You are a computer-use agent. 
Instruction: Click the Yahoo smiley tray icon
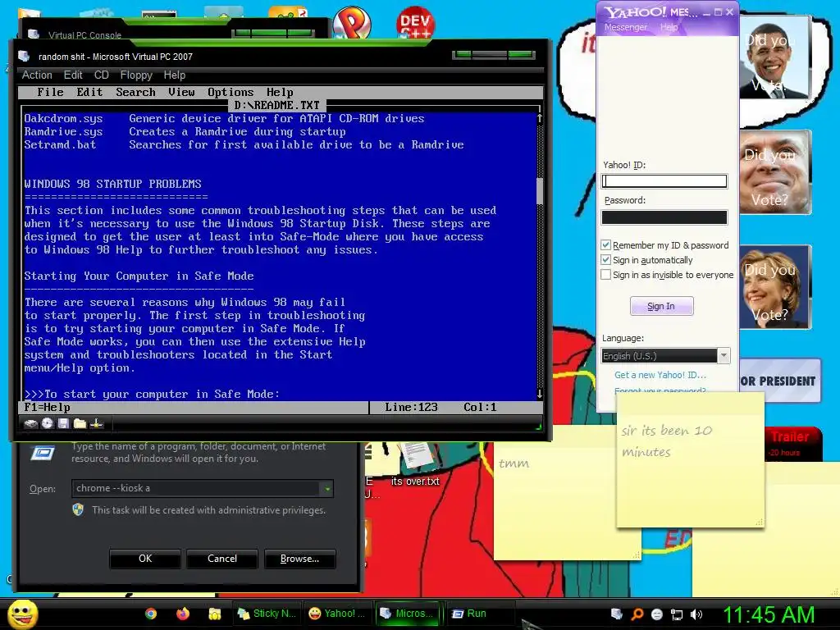point(657,614)
